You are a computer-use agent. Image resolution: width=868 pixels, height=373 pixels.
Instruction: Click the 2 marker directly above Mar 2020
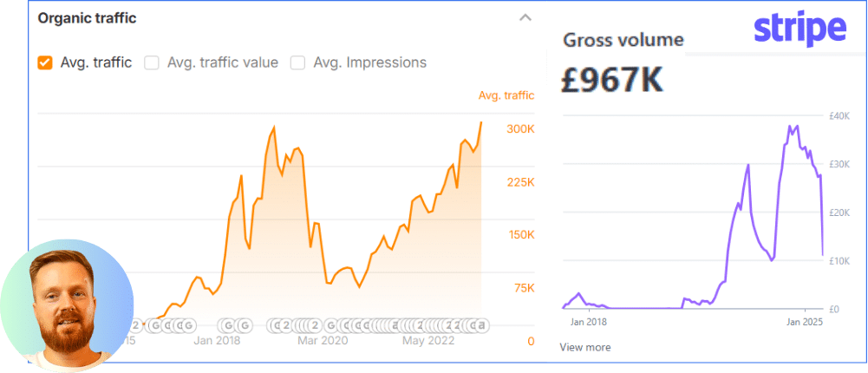(x=316, y=326)
